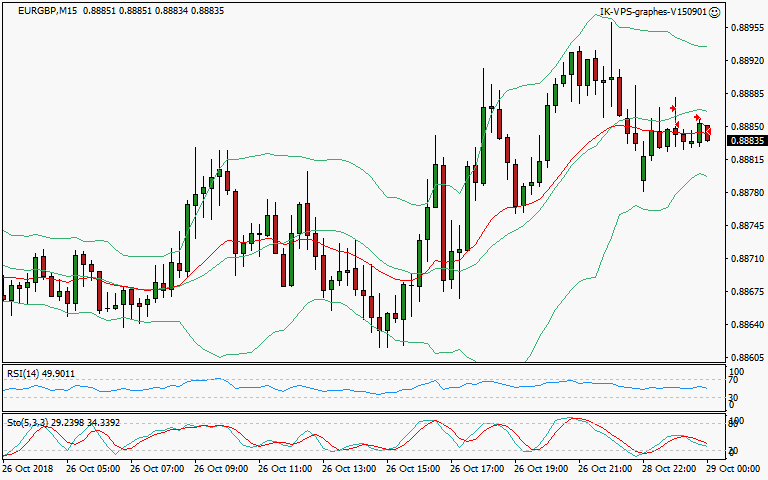The height and width of the screenshot is (480, 768).
Task: Select the last candle at the chart's right edge
Action: (x=707, y=132)
